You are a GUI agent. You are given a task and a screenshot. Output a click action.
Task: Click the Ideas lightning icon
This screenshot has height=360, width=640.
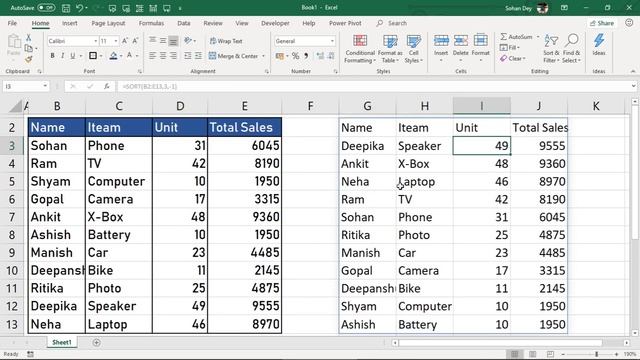(x=599, y=40)
